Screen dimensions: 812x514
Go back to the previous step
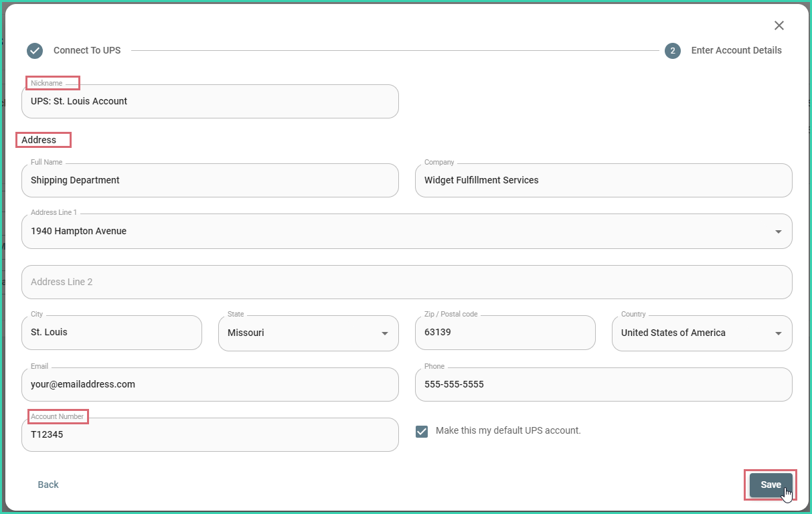click(48, 484)
